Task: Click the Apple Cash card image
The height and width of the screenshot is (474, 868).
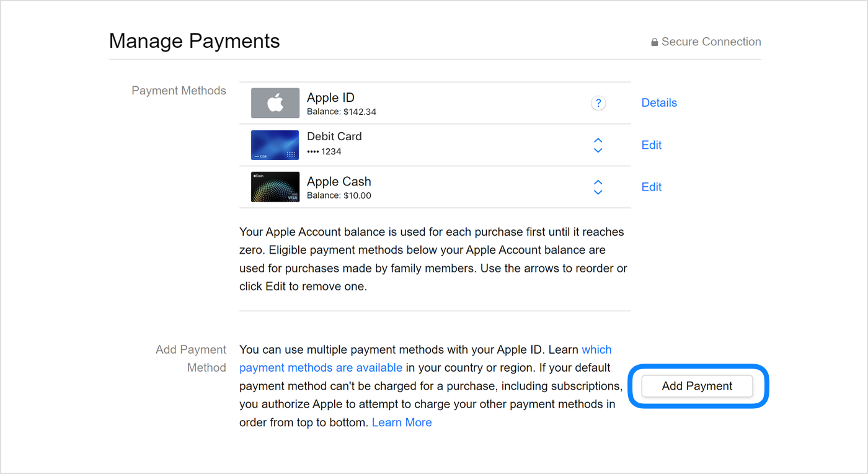Action: point(275,187)
